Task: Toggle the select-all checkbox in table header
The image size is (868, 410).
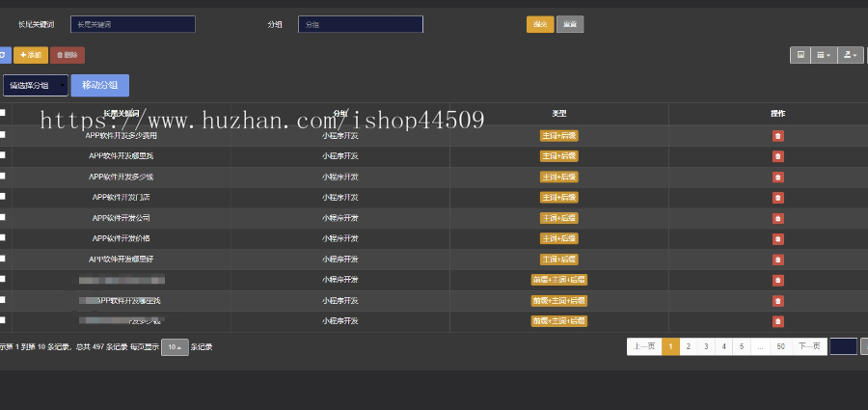Action: pos(2,113)
